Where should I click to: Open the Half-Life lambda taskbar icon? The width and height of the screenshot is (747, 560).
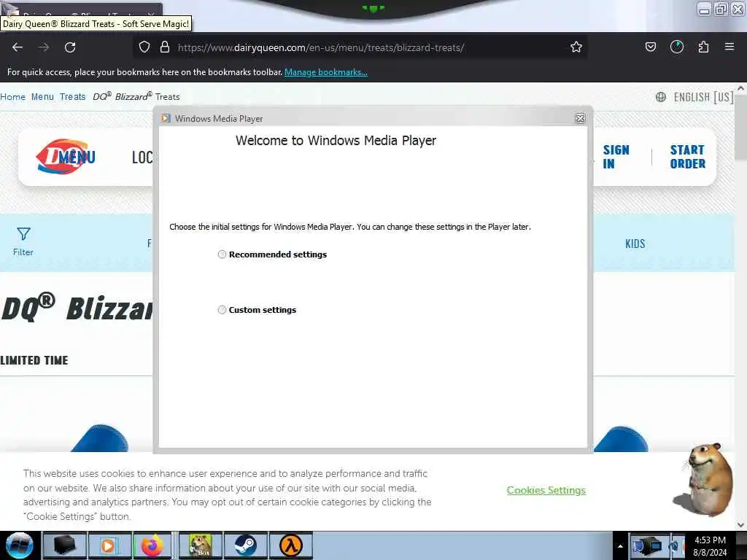[x=290, y=545]
